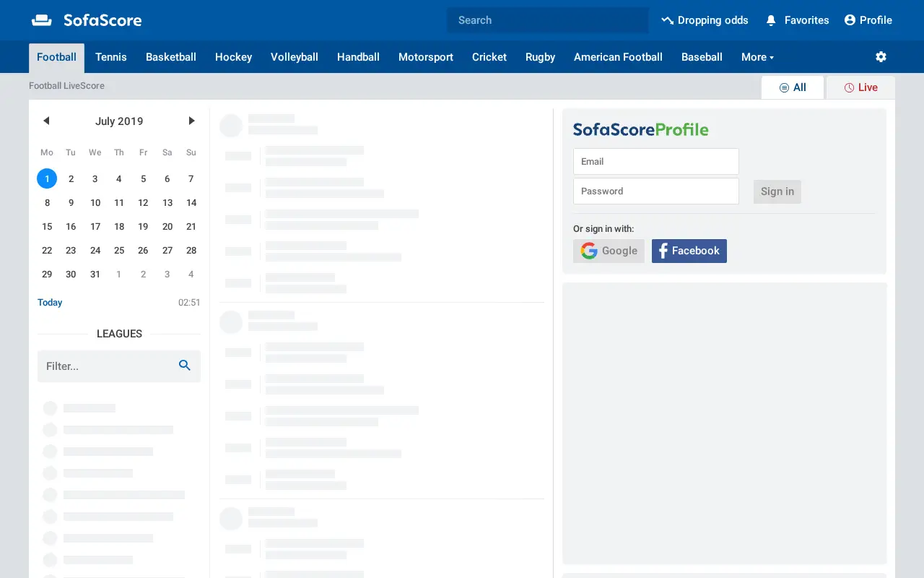Select the Tennis sport tab
Viewport: 924px width, 578px height.
[x=111, y=57]
